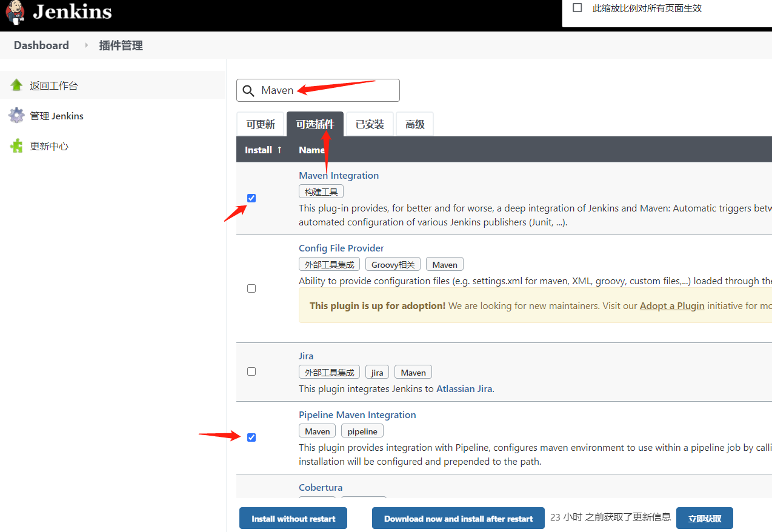Select the 可选插件 tab

(x=315, y=124)
